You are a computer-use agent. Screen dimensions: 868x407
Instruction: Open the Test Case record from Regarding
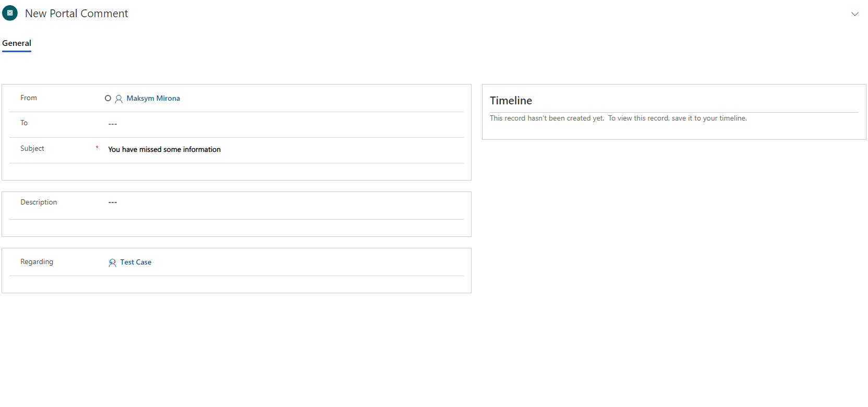(x=135, y=262)
